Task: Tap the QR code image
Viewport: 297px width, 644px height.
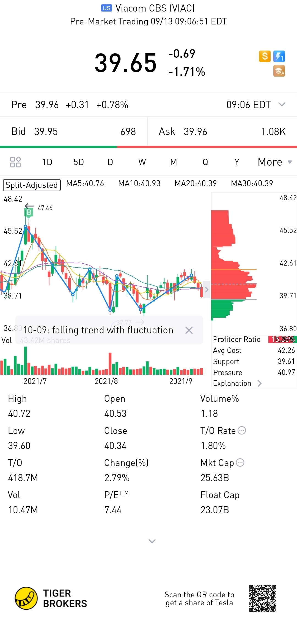Action: 263,598
